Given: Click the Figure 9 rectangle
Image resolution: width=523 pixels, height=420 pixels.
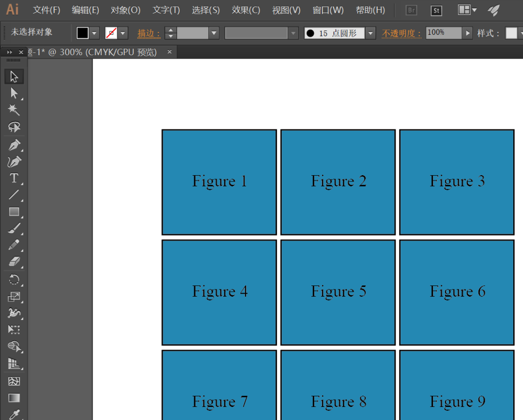Looking at the screenshot, I should pos(457,385).
